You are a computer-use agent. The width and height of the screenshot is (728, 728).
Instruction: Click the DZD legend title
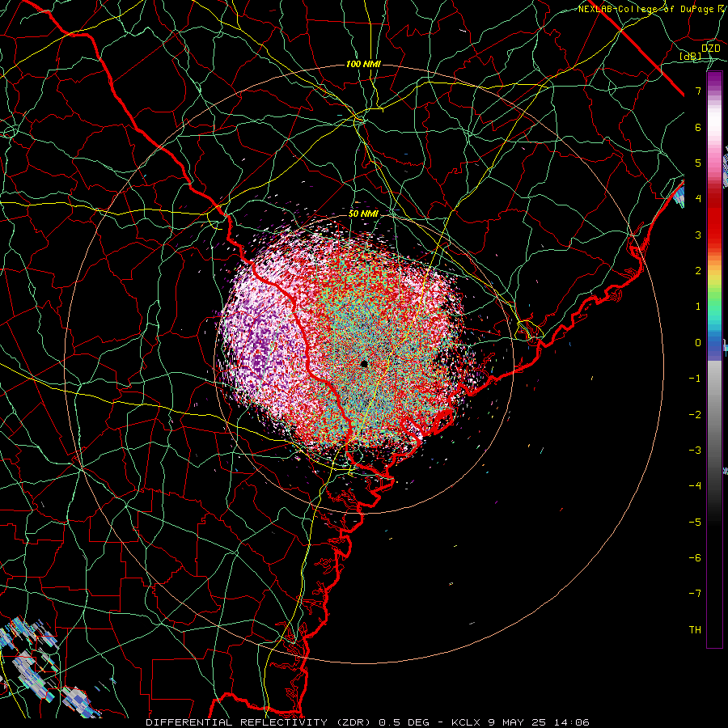pos(711,49)
